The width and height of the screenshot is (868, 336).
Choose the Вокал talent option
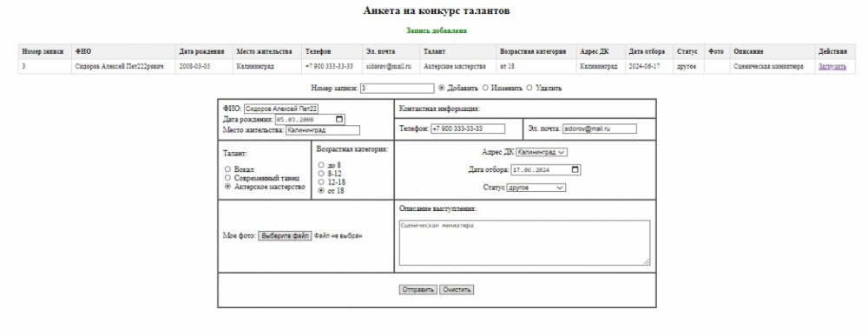[x=227, y=168]
